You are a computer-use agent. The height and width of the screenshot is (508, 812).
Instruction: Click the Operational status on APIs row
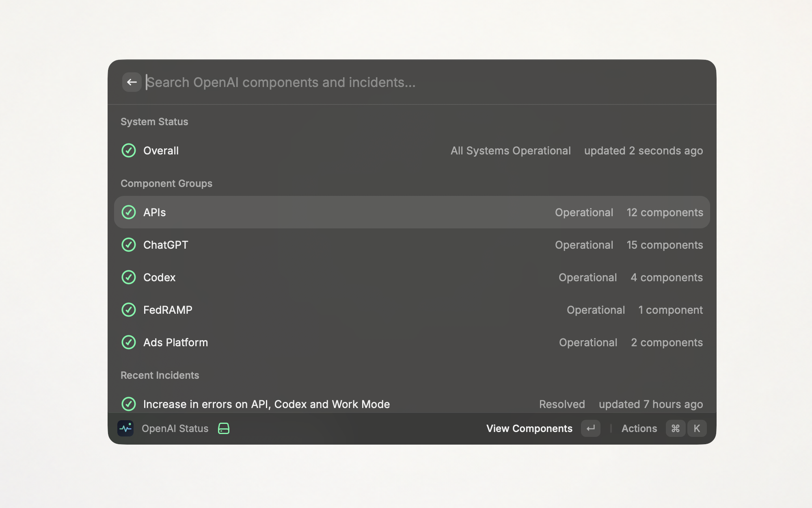click(584, 212)
